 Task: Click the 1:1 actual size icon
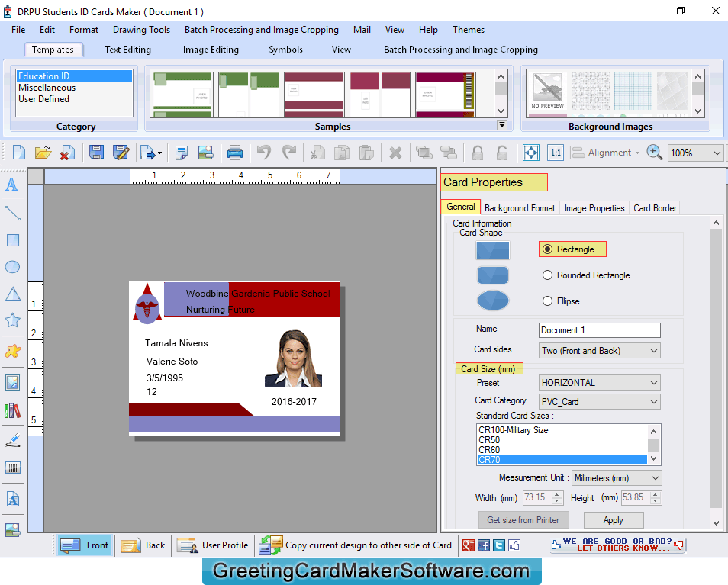point(556,153)
